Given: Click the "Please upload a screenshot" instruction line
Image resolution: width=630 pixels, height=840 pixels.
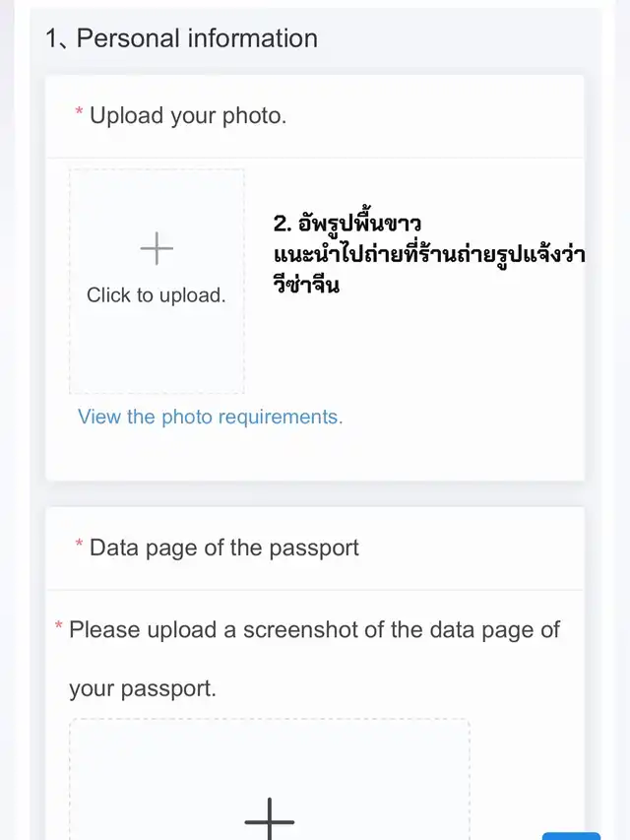Looking at the screenshot, I should 315,629.
